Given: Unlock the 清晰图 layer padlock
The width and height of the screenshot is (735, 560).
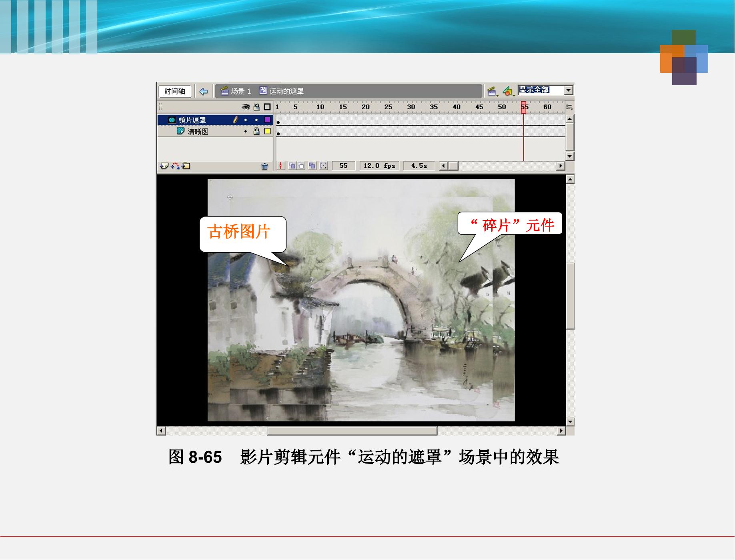Looking at the screenshot, I should [x=256, y=131].
